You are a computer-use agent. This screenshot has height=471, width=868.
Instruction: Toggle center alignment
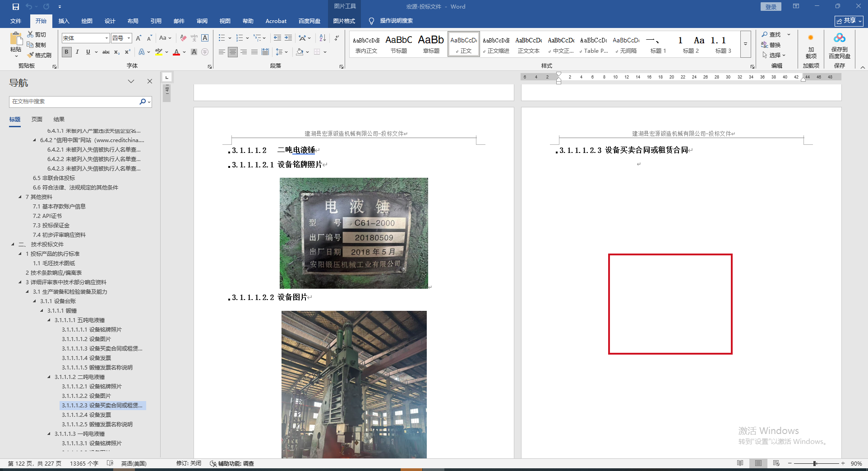coord(233,52)
